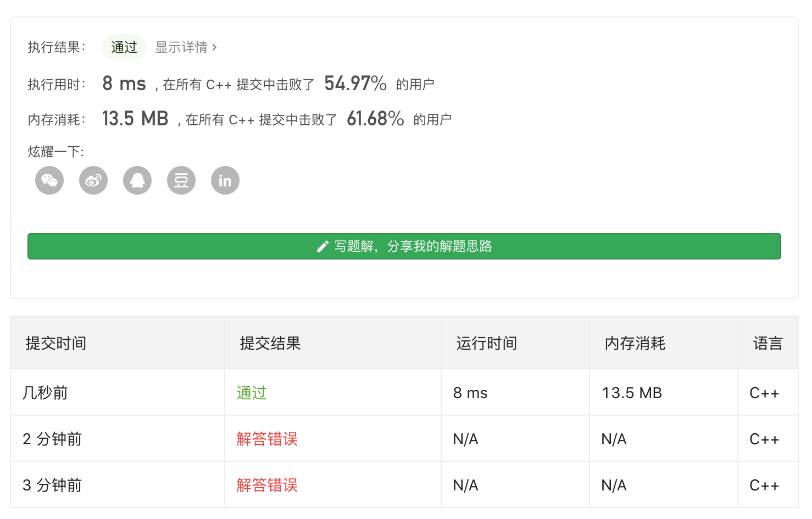Select the 13.5 MB memory cell
The width and height of the screenshot is (812, 519).
[632, 393]
